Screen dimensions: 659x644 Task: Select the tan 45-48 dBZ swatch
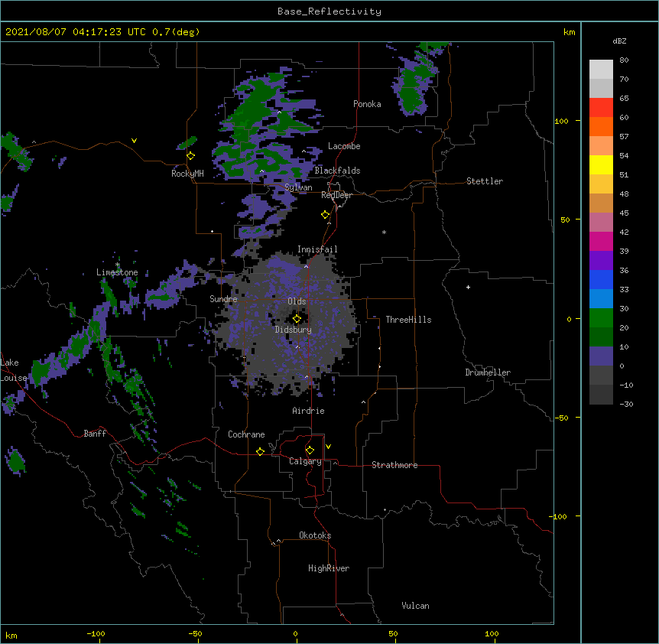pos(601,203)
